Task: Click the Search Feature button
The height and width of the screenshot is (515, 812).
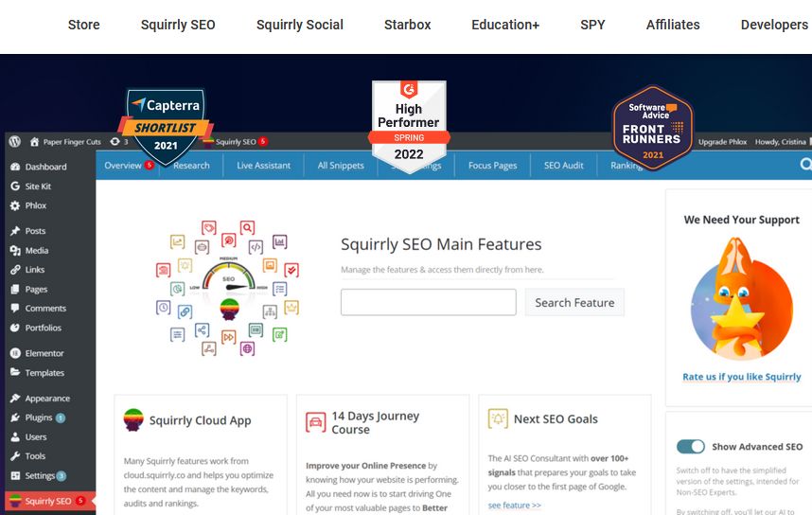Action: pos(574,302)
